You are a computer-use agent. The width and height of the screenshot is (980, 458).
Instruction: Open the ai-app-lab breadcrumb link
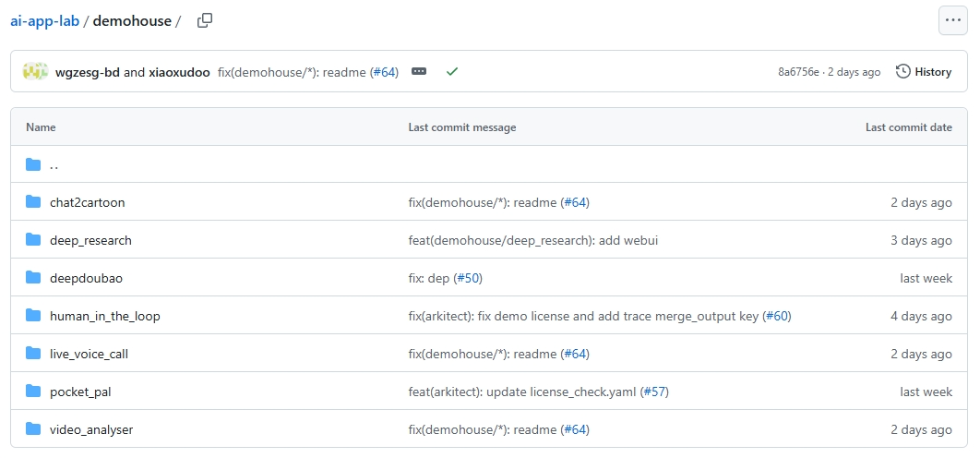pos(45,20)
